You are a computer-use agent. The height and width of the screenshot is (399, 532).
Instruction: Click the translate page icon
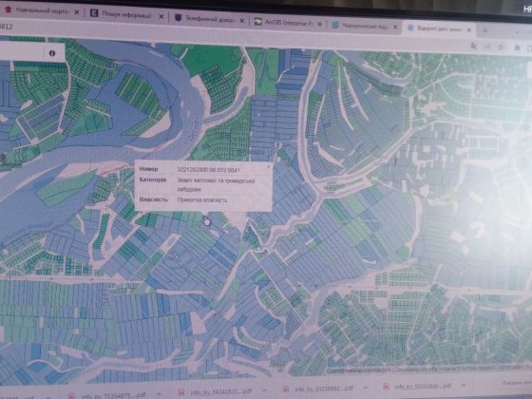click(474, 47)
